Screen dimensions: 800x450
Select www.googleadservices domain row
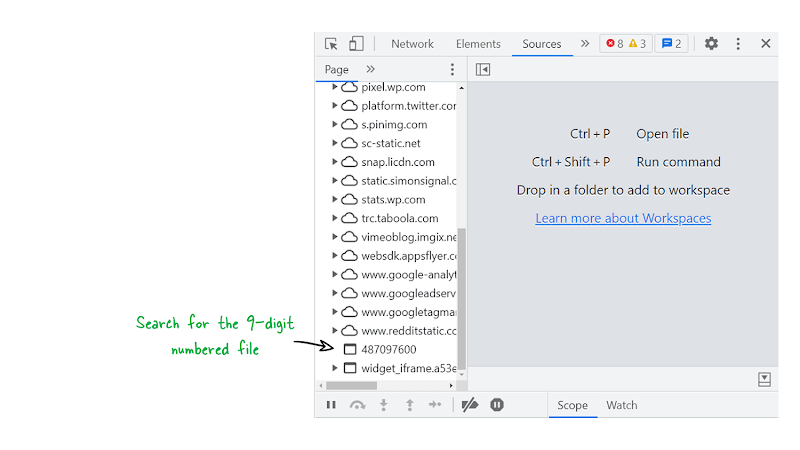[x=387, y=293]
